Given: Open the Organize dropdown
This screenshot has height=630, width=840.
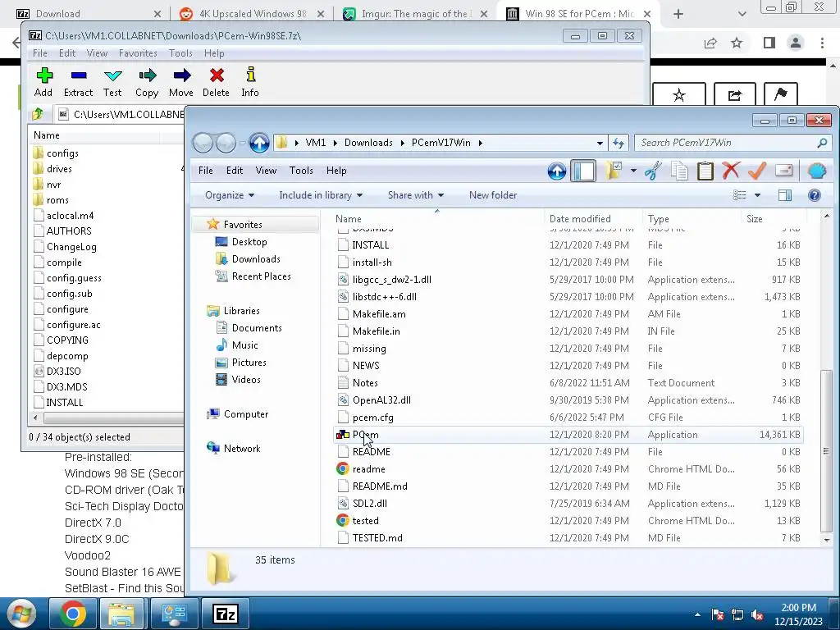Looking at the screenshot, I should coord(230,195).
